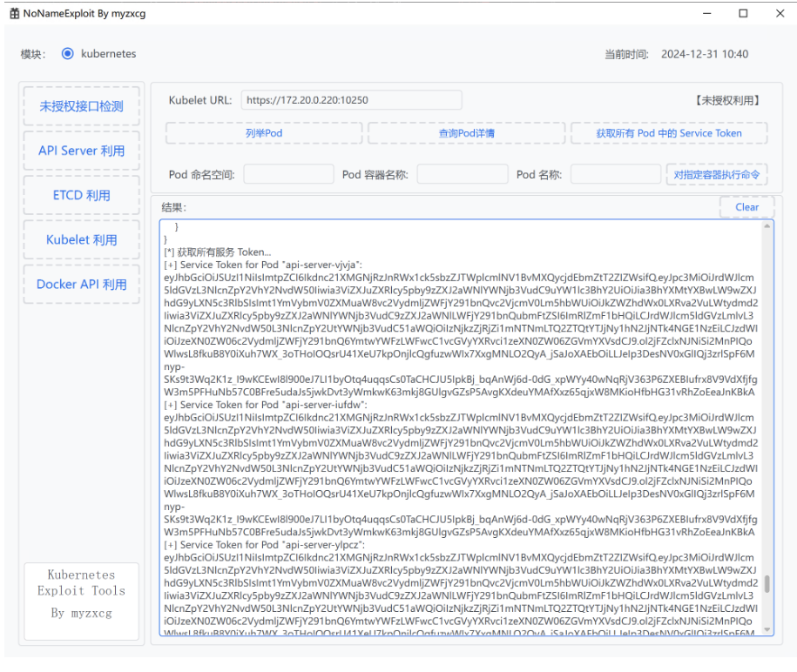
Task: Clear the results with Clear button
Action: pyautogui.click(x=746, y=207)
